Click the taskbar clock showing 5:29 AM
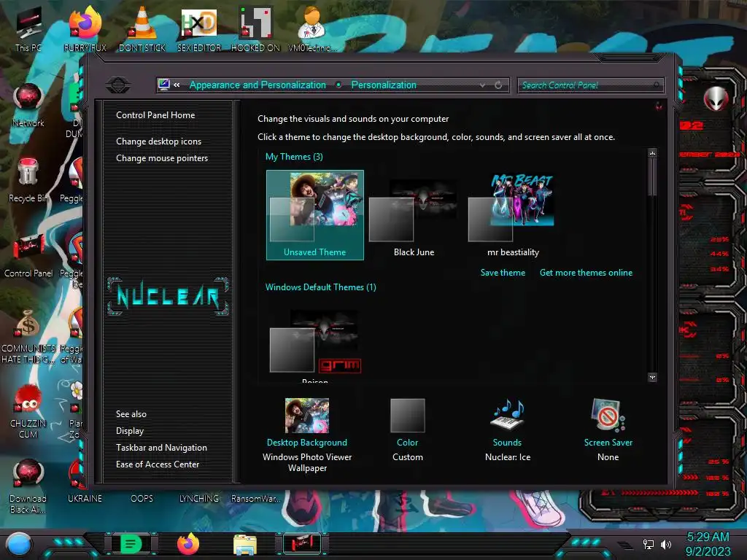 (708, 537)
